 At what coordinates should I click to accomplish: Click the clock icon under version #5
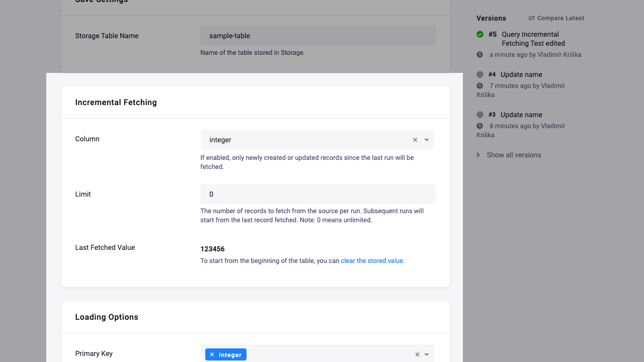tap(481, 54)
